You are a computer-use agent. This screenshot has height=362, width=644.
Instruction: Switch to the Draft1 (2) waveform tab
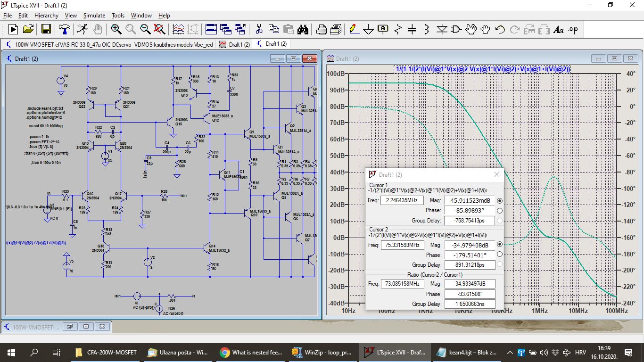pyautogui.click(x=235, y=44)
